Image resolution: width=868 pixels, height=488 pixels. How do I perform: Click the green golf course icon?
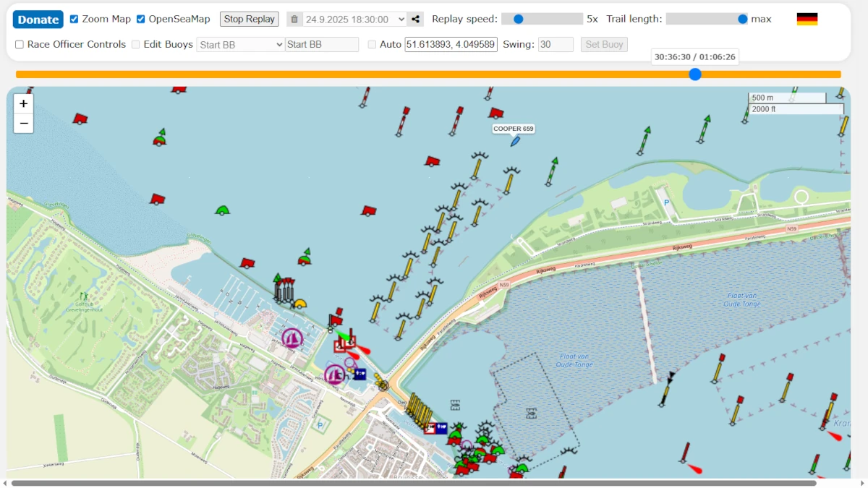[84, 296]
